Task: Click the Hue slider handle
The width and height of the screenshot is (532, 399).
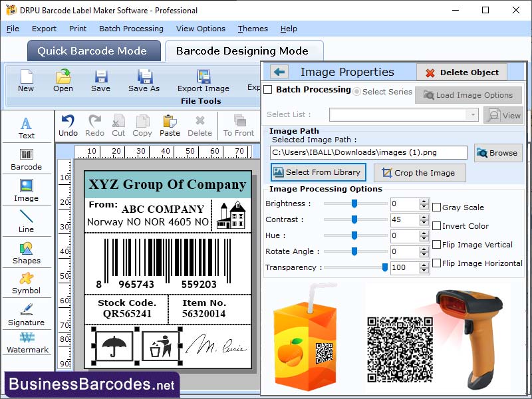Action: (x=354, y=235)
